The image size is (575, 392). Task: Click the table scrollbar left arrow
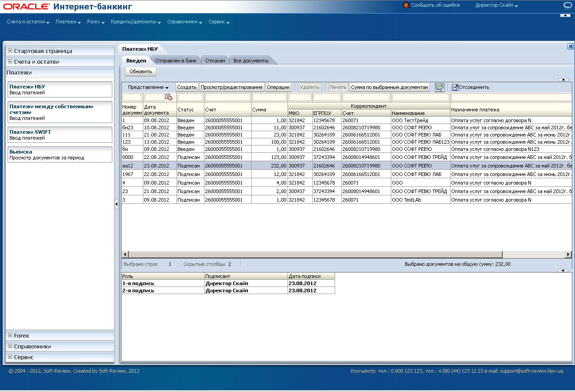[x=125, y=254]
